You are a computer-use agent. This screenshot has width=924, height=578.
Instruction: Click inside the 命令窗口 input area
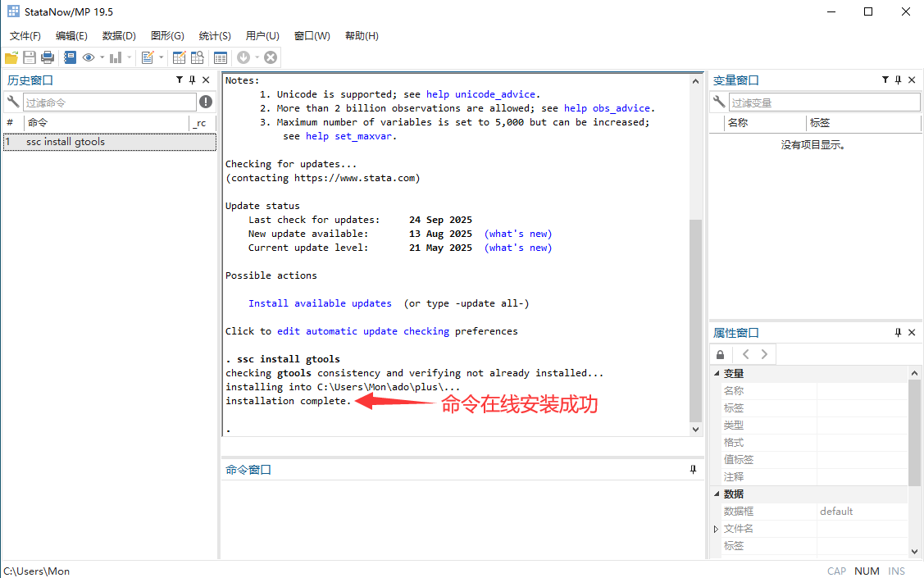[462, 518]
